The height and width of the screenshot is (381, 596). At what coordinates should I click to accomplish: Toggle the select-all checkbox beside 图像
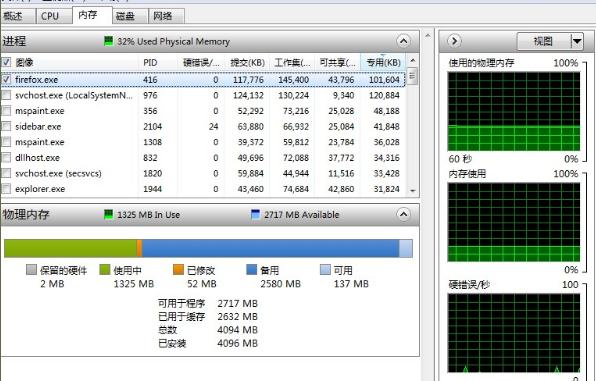point(6,62)
